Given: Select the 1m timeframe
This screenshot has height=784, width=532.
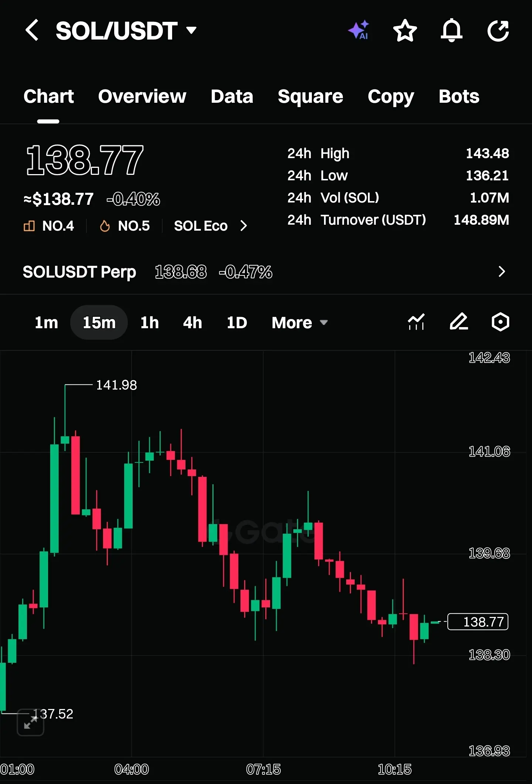Looking at the screenshot, I should tap(46, 323).
